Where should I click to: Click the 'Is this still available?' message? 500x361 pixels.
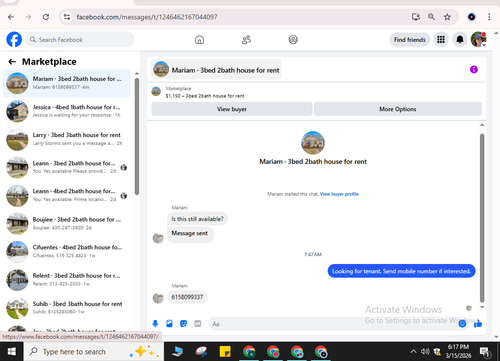click(x=197, y=219)
